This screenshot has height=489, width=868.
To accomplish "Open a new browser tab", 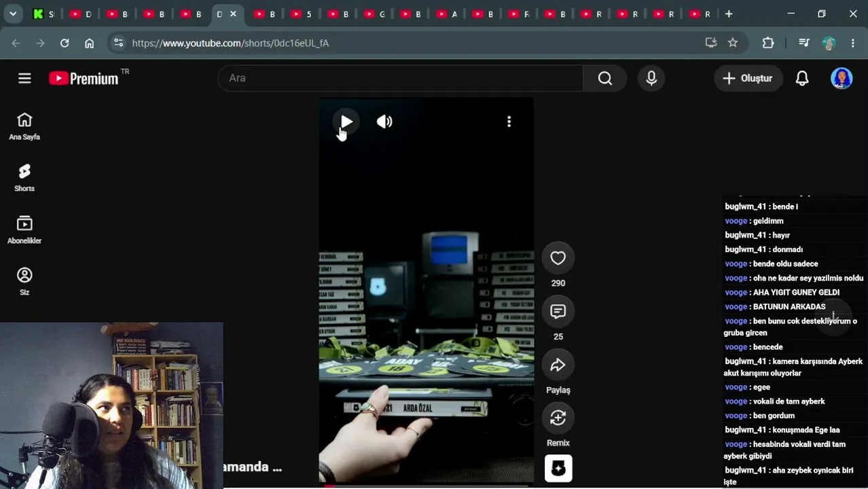I will point(729,14).
